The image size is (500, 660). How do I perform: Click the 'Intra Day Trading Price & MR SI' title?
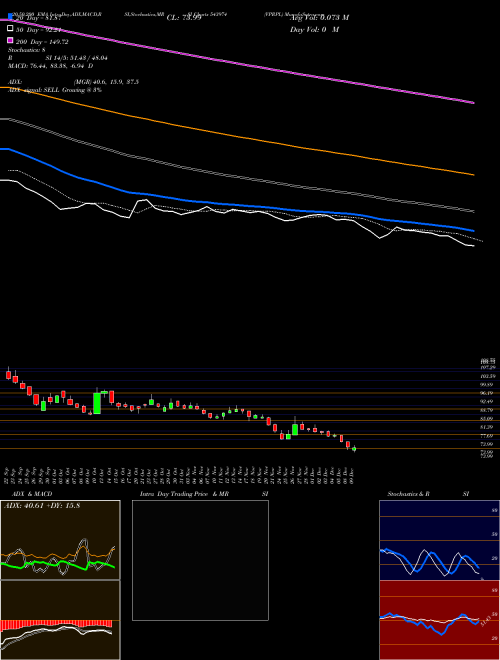[x=204, y=494]
